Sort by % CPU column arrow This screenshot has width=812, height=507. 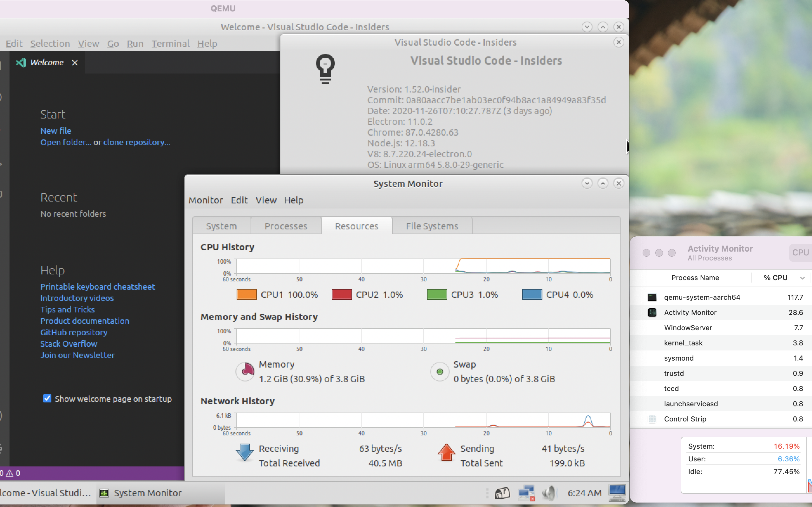point(802,278)
